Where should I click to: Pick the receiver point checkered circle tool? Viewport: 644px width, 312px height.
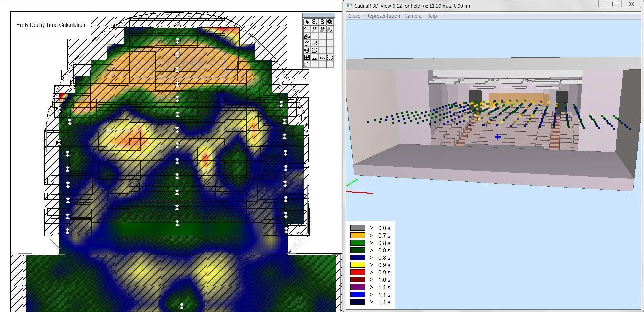pos(307,50)
